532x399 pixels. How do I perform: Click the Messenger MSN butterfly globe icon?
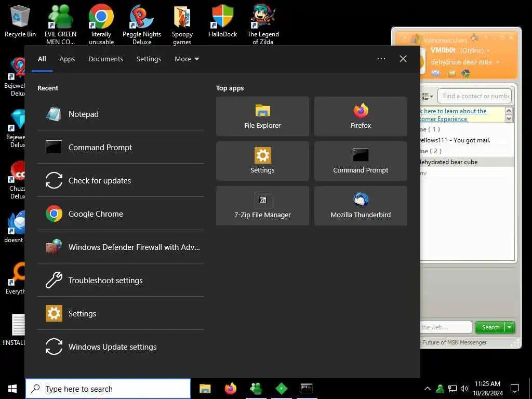[465, 73]
